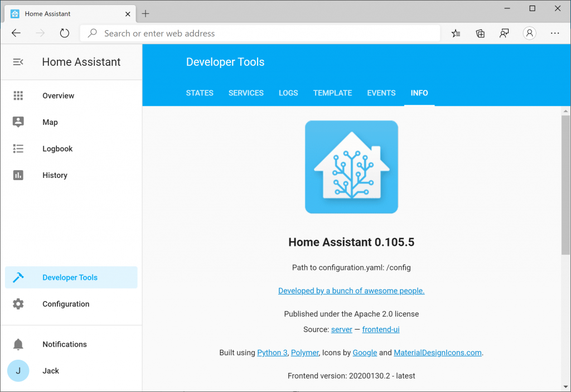The width and height of the screenshot is (571, 392).
Task: Open the browser settings and more menu
Action: [555, 33]
